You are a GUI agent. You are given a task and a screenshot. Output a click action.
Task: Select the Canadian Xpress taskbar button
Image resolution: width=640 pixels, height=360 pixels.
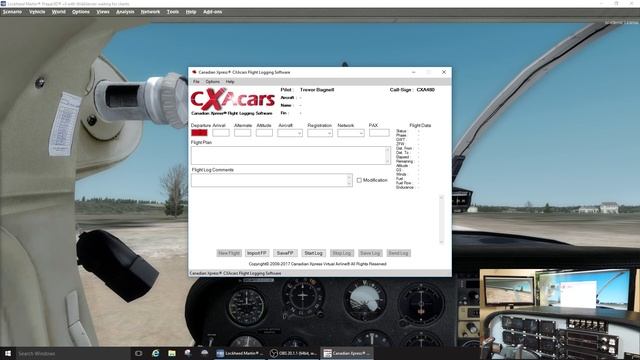click(x=347, y=353)
